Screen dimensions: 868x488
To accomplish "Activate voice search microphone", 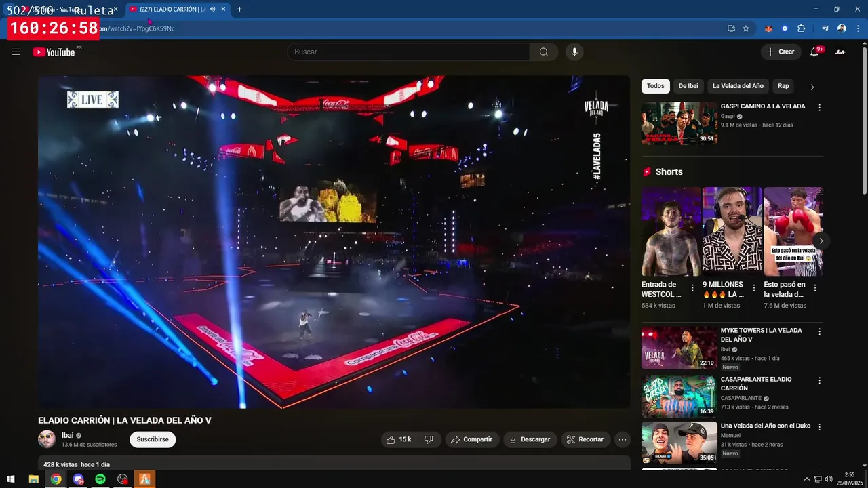I will coord(574,52).
